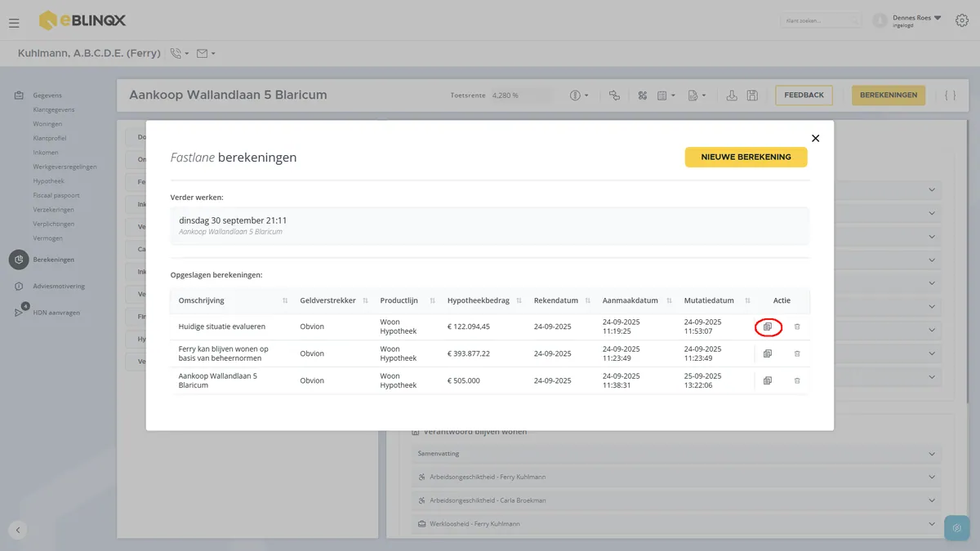Delete the "Ferry kan blijven wonen" calculation
This screenshot has width=980, height=551.
click(x=797, y=353)
